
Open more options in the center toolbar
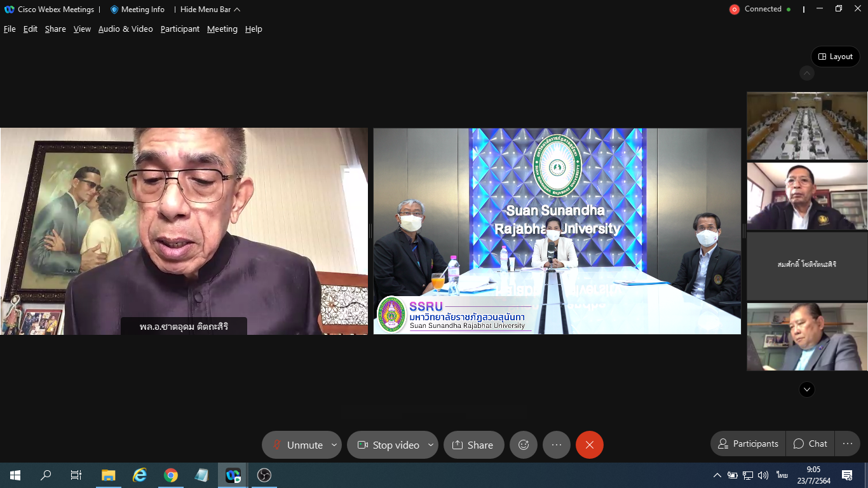click(x=556, y=445)
